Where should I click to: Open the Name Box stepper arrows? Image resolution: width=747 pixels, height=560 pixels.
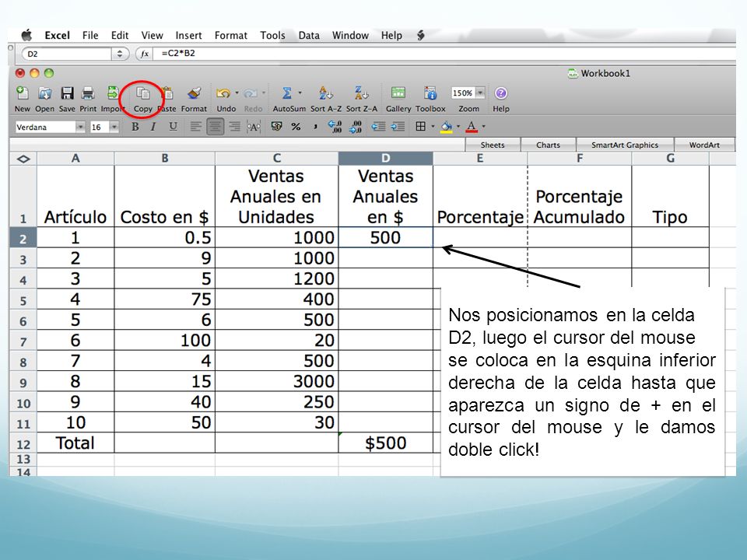click(x=120, y=54)
